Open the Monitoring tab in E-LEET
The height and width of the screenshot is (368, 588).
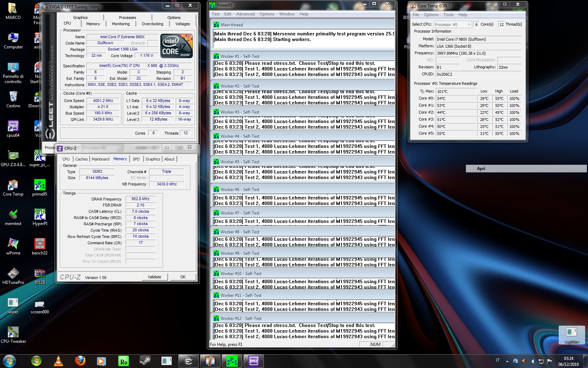[x=121, y=24]
